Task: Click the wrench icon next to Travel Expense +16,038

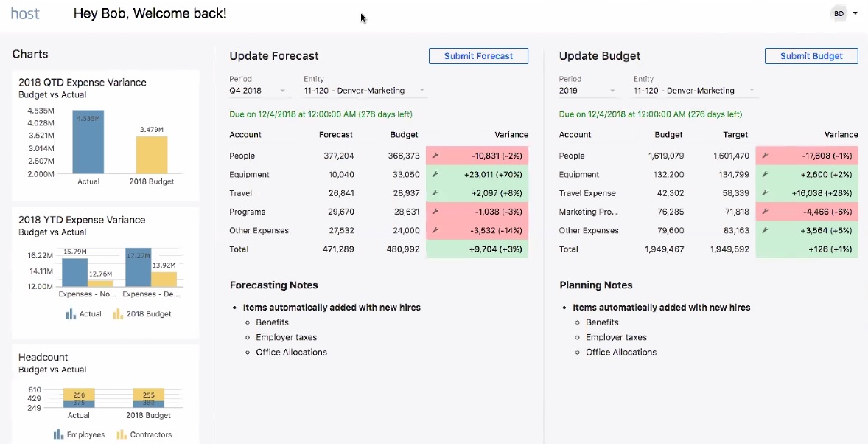Action: (x=765, y=192)
